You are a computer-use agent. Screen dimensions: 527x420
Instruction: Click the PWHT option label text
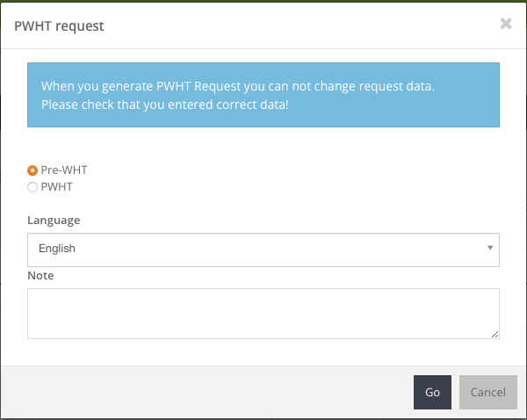(56, 186)
